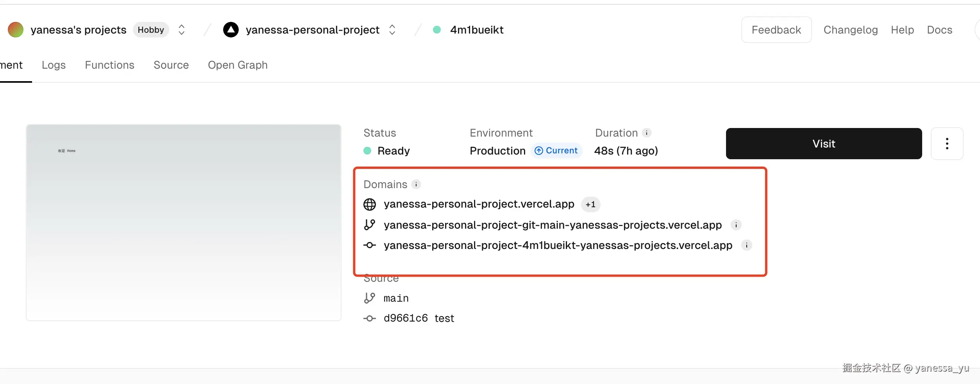Open the three-dot deployment options menu
Viewport: 980px width, 384px height.
tap(947, 144)
